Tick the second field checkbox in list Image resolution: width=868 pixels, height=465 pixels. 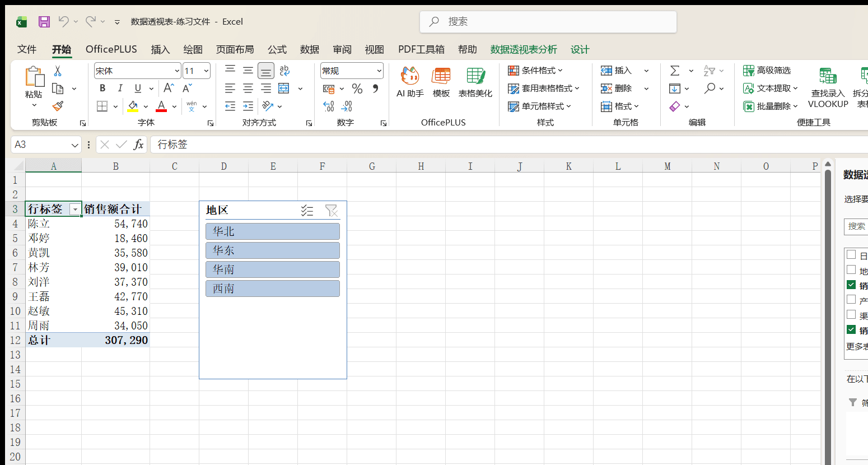tap(851, 269)
